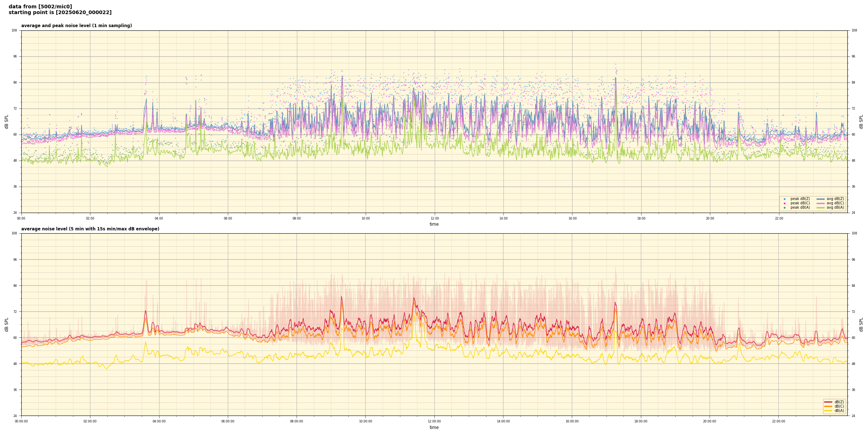The width and height of the screenshot is (868, 434).
Task: Click the avg dB(Z) legend line swatch
Action: coord(821,199)
